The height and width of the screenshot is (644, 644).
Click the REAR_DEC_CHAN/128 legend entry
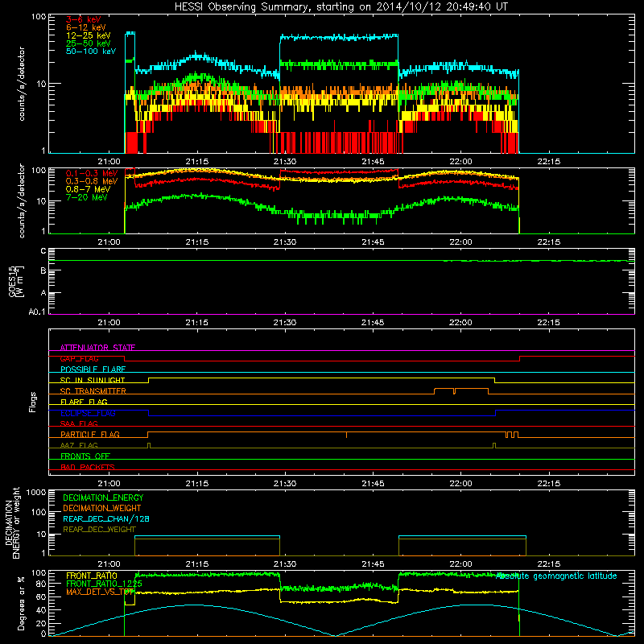(106, 518)
